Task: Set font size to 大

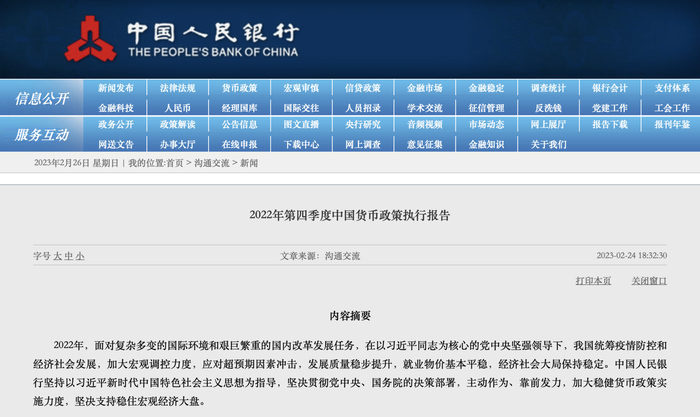Action: (57, 256)
